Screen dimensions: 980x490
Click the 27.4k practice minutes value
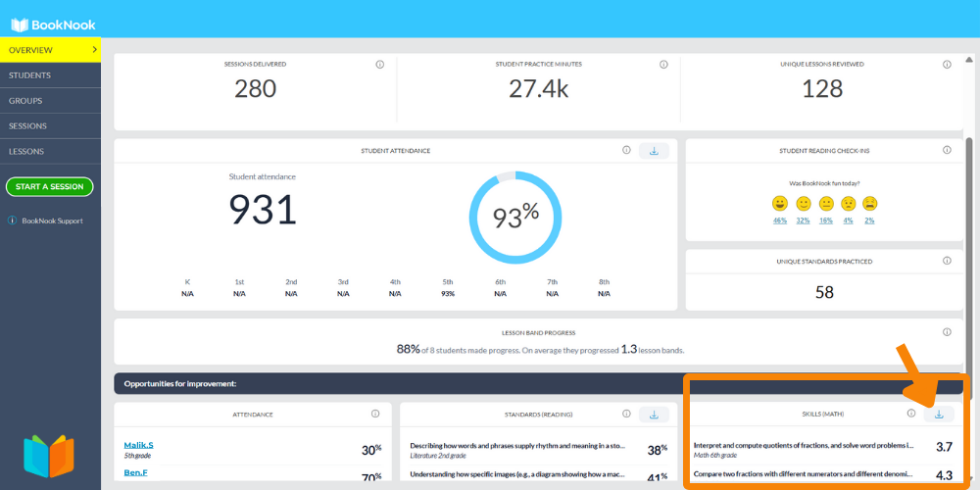click(x=538, y=89)
